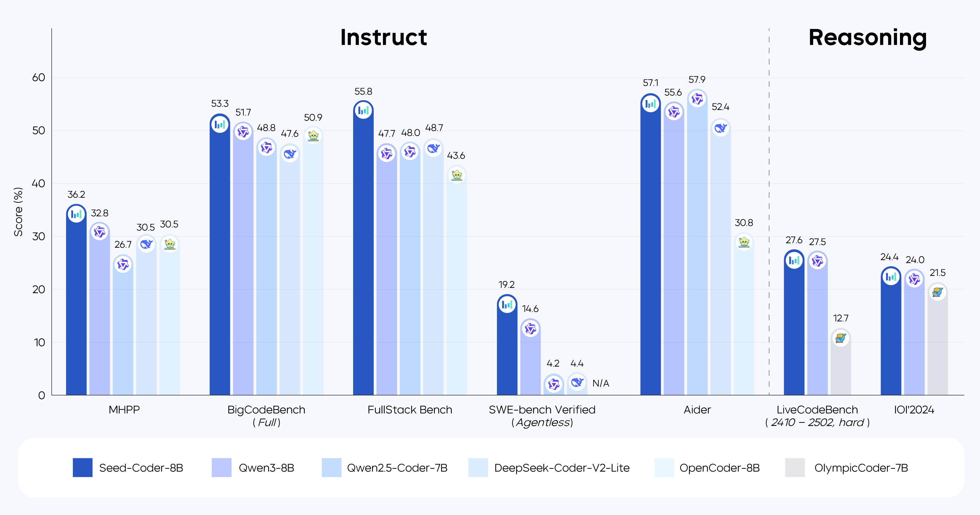Click the N/A marker in SWE-bench group
Image resolution: width=980 pixels, height=515 pixels.
601,383
